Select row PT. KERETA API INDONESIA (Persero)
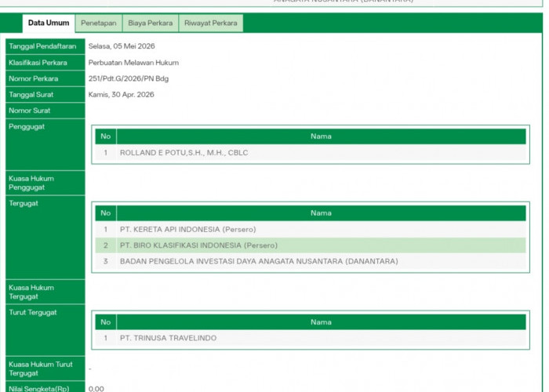Viewport: 549px width, 392px height. click(x=311, y=229)
